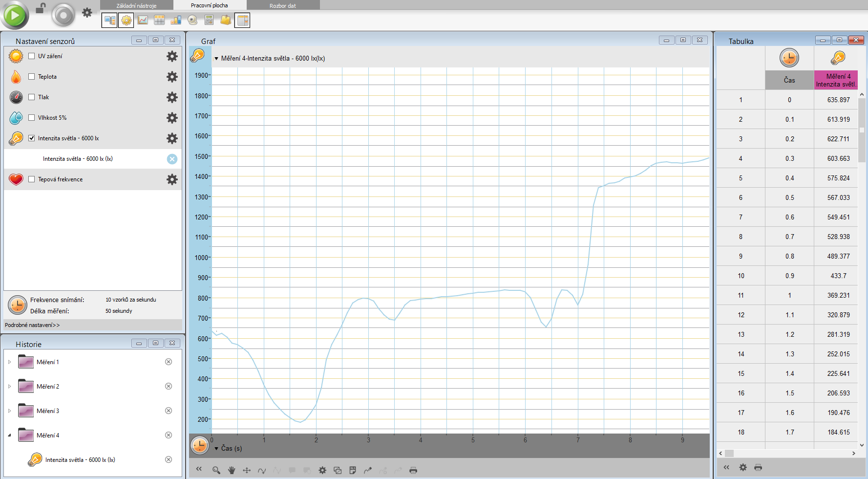Toggle the sensor module panel icon in the toolbar
Viewport: 868px width, 479px height.
pyautogui.click(x=110, y=20)
